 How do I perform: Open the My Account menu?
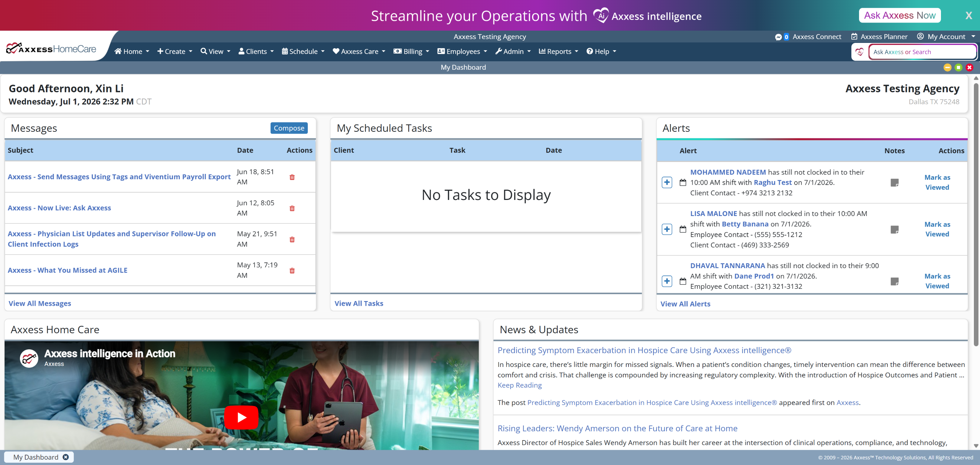946,37
